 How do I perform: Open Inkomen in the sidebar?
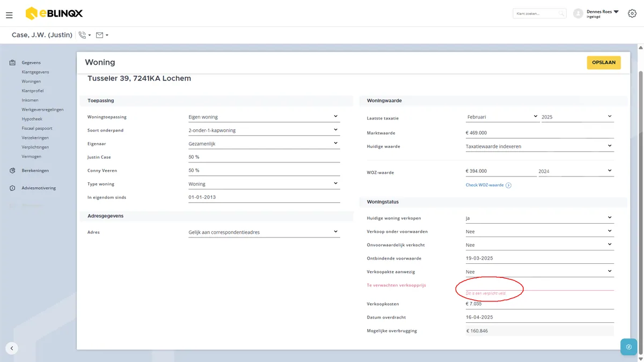30,100
